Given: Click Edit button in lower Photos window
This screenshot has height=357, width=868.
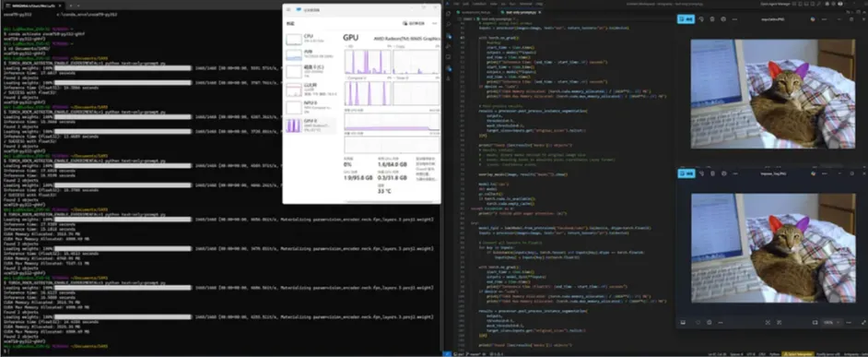Looking at the screenshot, I should (x=686, y=173).
